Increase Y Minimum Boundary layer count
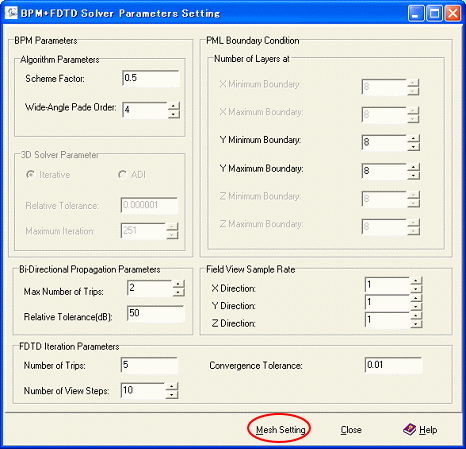466x449 pixels. (413, 138)
